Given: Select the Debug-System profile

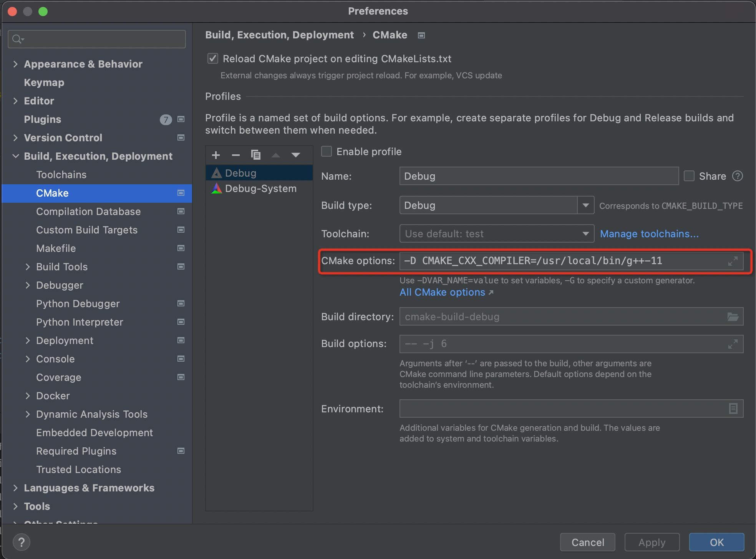Looking at the screenshot, I should point(260,189).
